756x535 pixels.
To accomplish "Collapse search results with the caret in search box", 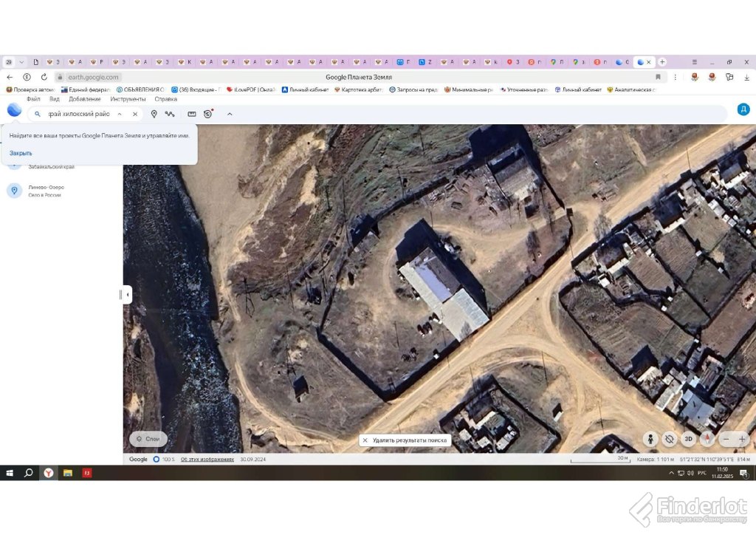I will [x=120, y=114].
